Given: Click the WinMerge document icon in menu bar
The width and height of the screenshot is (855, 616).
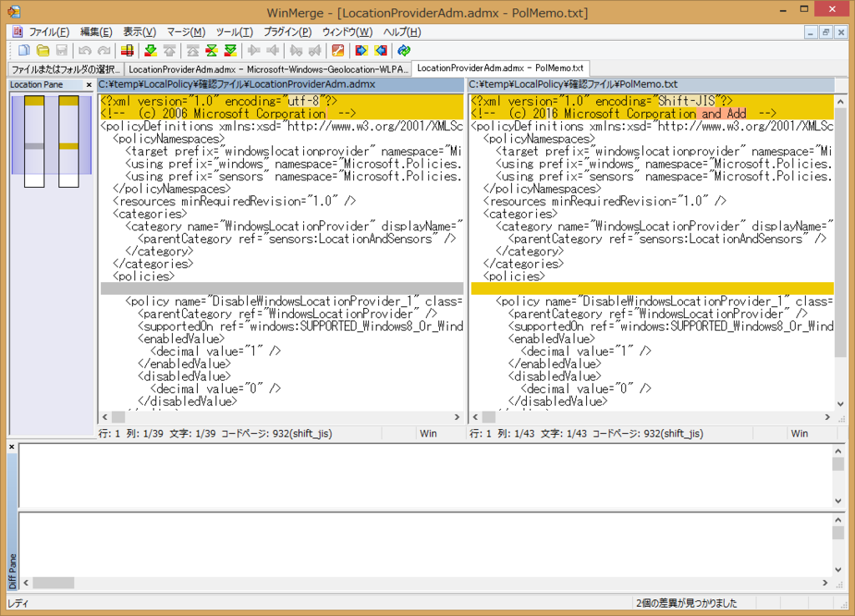Looking at the screenshot, I should coord(18,32).
